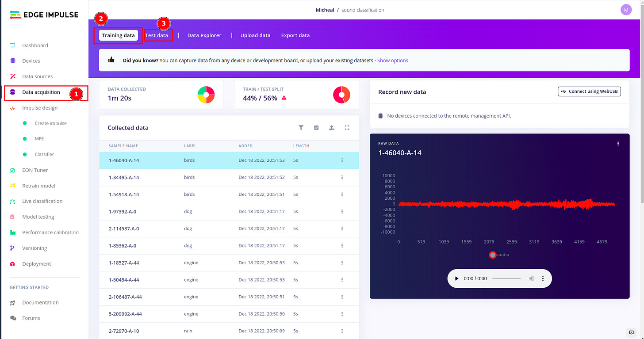Open Live classification in the sidebar
The height and width of the screenshot is (339, 644).
coord(42,201)
